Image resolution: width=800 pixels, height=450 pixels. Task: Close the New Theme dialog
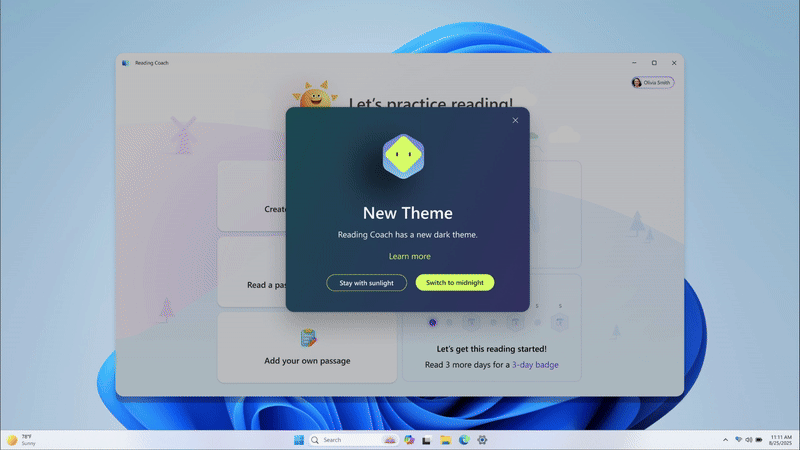pos(515,120)
